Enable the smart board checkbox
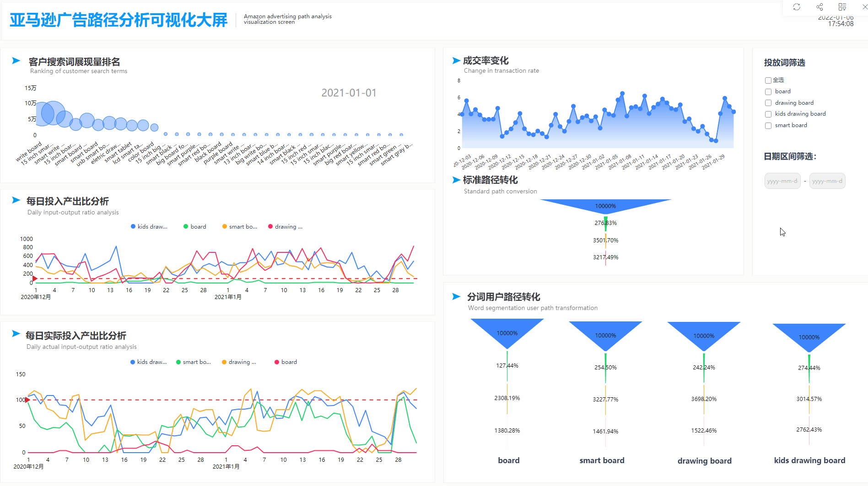868x486 pixels. pos(768,125)
